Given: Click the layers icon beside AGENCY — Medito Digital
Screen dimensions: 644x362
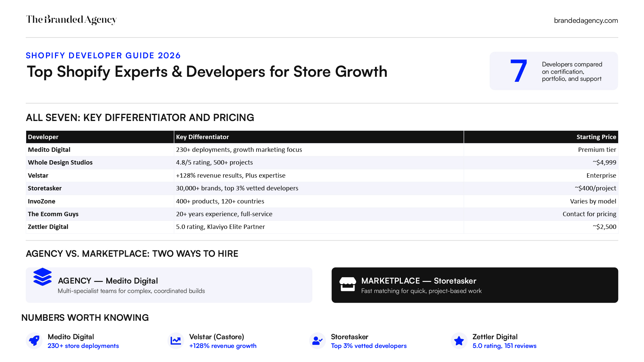Looking at the screenshot, I should click(x=43, y=277).
